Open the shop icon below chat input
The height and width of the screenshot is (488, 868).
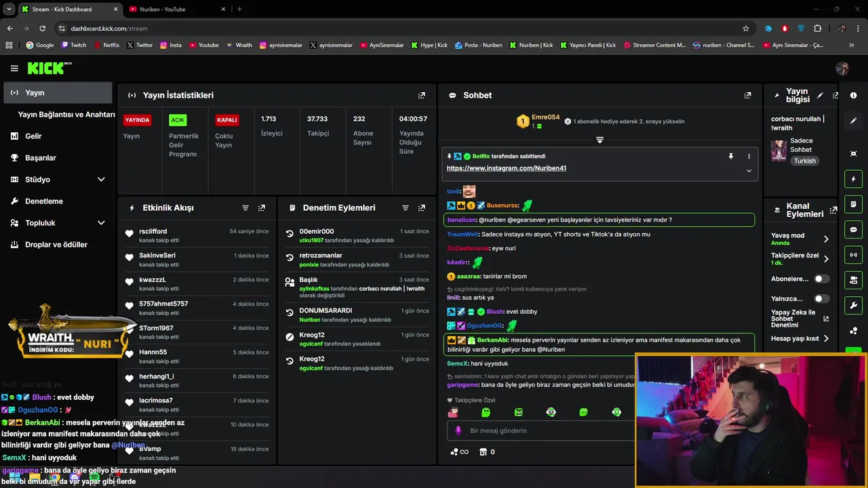tap(484, 452)
